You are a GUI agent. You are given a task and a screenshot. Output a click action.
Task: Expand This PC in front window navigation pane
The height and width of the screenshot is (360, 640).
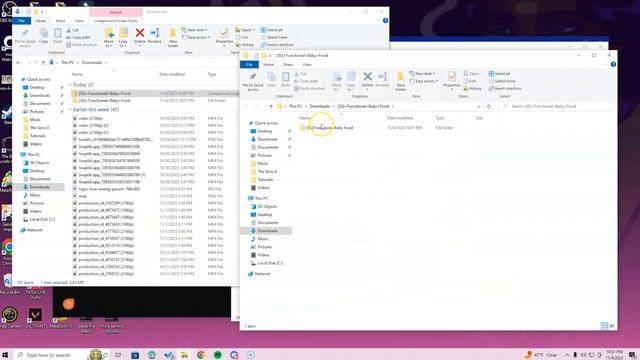pyautogui.click(x=245, y=198)
